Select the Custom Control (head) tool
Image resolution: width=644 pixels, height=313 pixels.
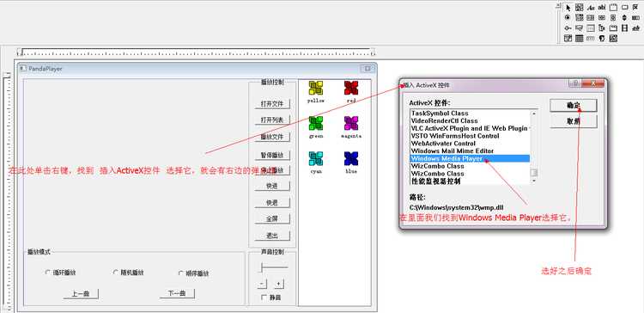click(602, 38)
